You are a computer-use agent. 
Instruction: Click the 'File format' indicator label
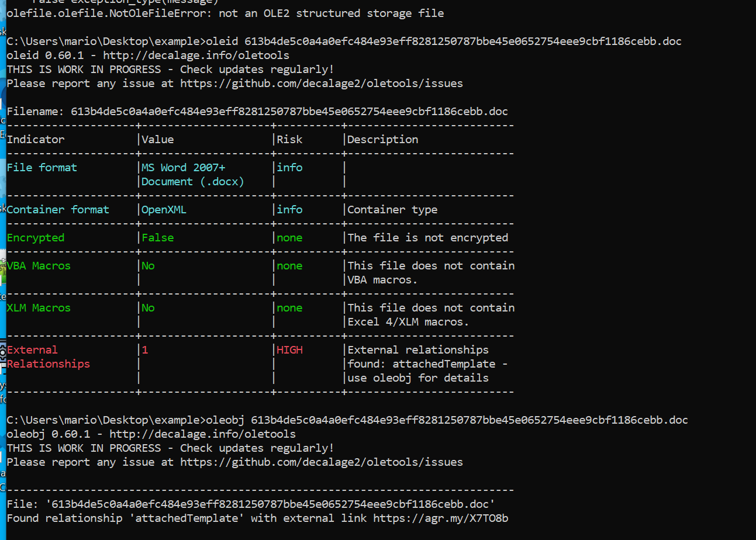(x=42, y=168)
